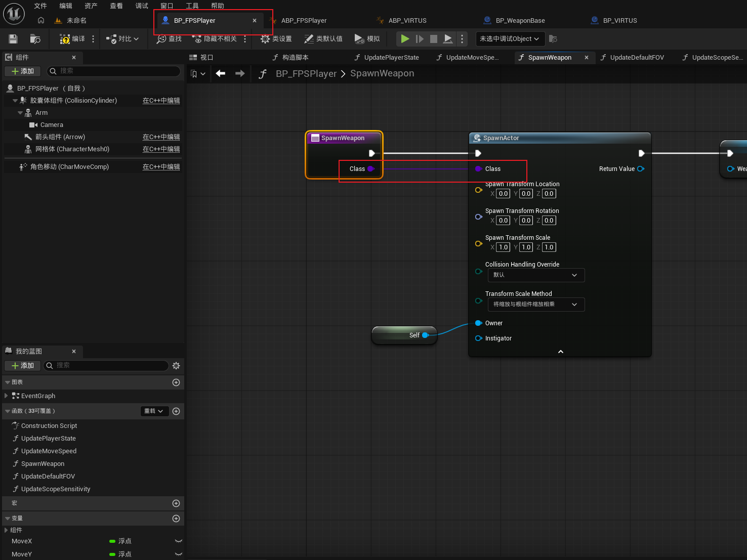Expand the EventGraph tree item
The width and height of the screenshot is (747, 560).
6,396
